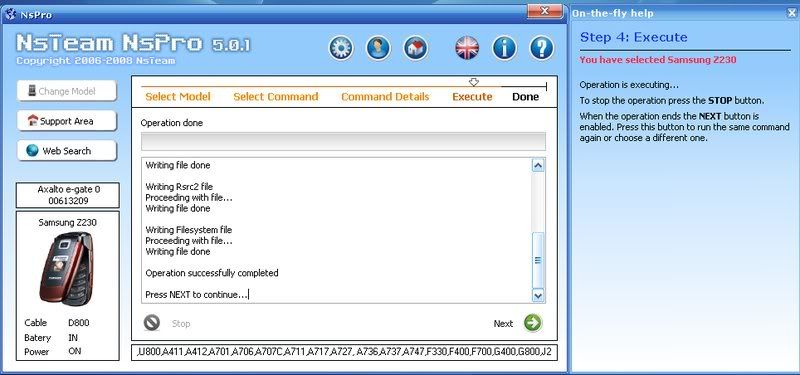The width and height of the screenshot is (800, 375).
Task: Go to the Execute step
Action: [x=472, y=97]
